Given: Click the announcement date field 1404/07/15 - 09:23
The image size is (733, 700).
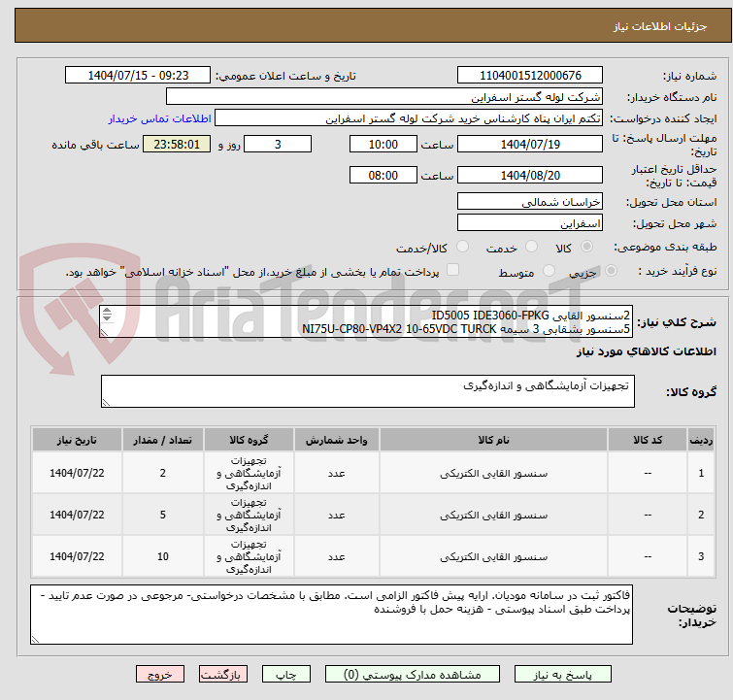Looking at the screenshot, I should tap(138, 76).
